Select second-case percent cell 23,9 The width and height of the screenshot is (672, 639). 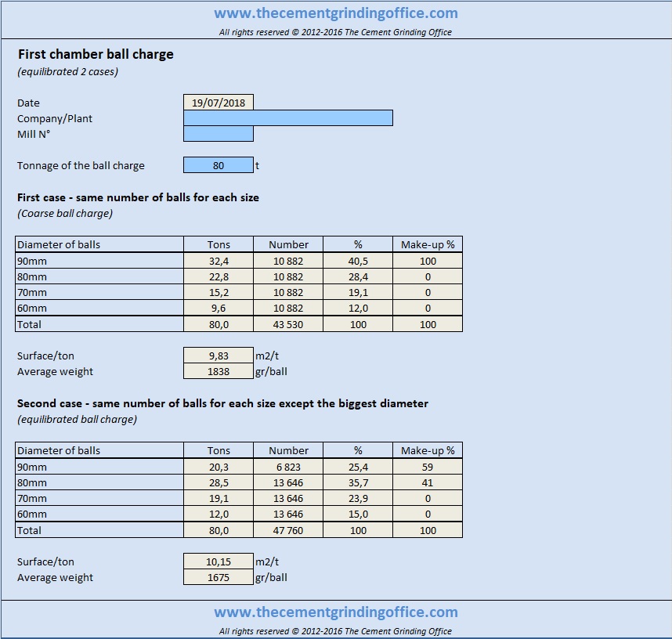coord(358,498)
